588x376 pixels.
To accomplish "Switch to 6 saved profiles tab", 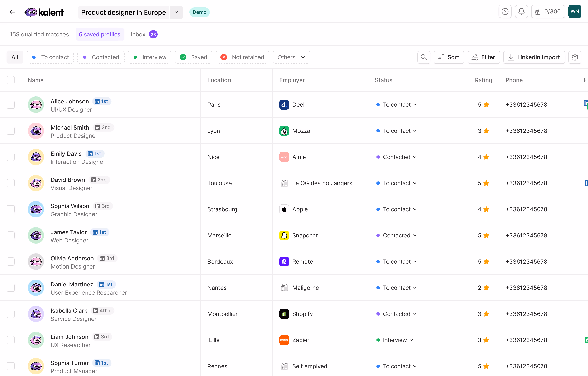I will click(x=100, y=35).
